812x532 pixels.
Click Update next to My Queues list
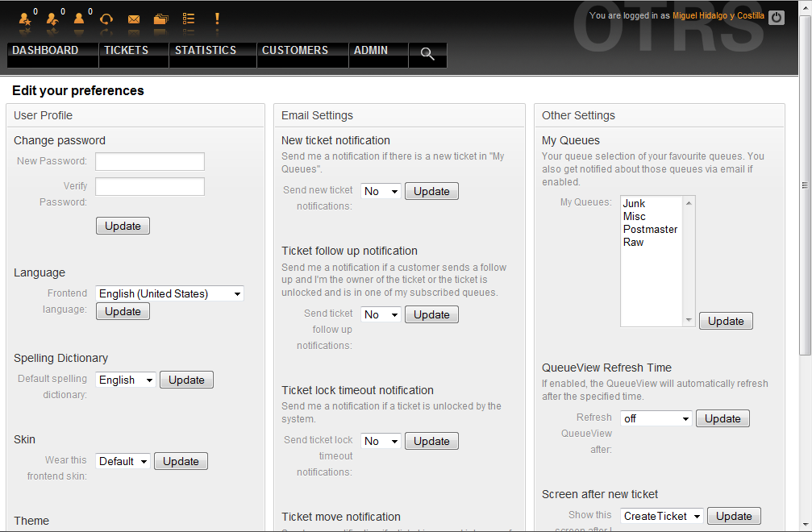point(726,321)
